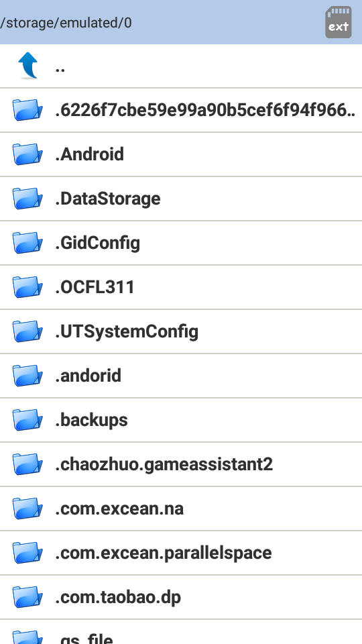Open the .andorid folder entry
Screen dimensions: 362x644
[x=181, y=376]
